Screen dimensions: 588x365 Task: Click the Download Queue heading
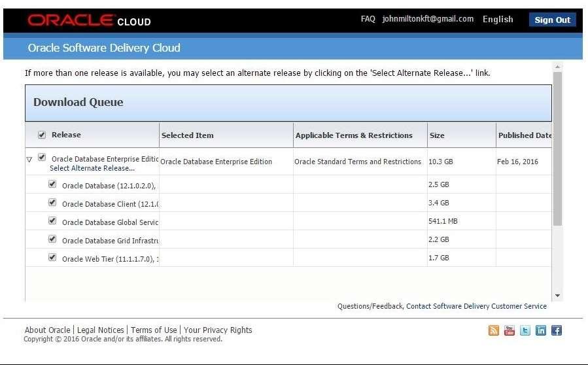(x=78, y=102)
